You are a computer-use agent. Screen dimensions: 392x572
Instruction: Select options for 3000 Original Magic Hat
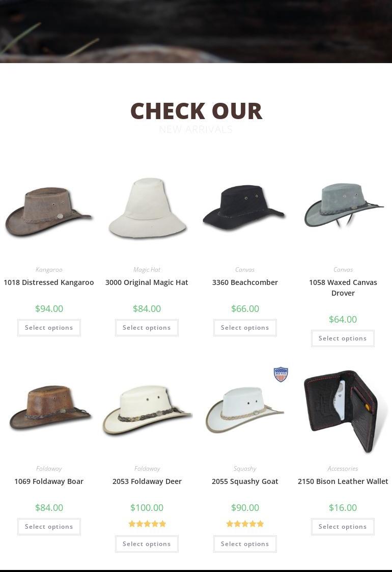tap(147, 328)
